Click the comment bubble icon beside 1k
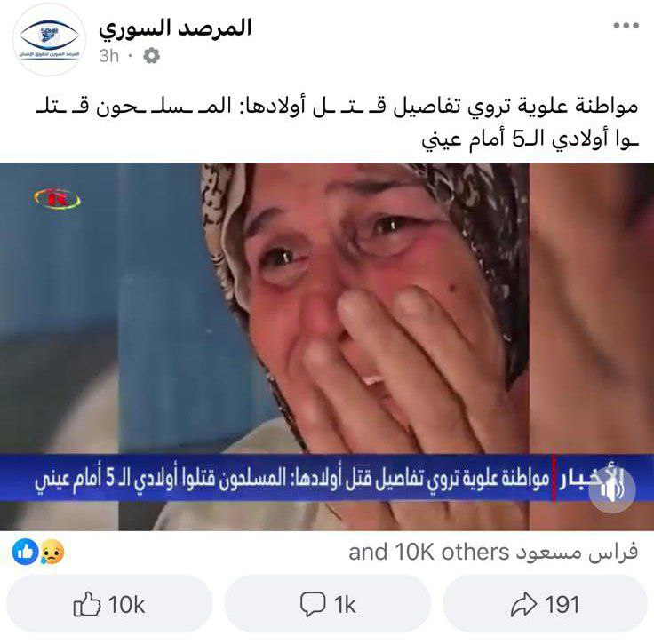654x644 pixels. [313, 604]
